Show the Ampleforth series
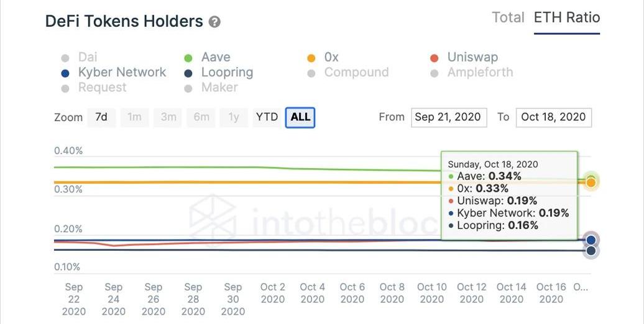The image size is (644, 324). click(x=480, y=72)
